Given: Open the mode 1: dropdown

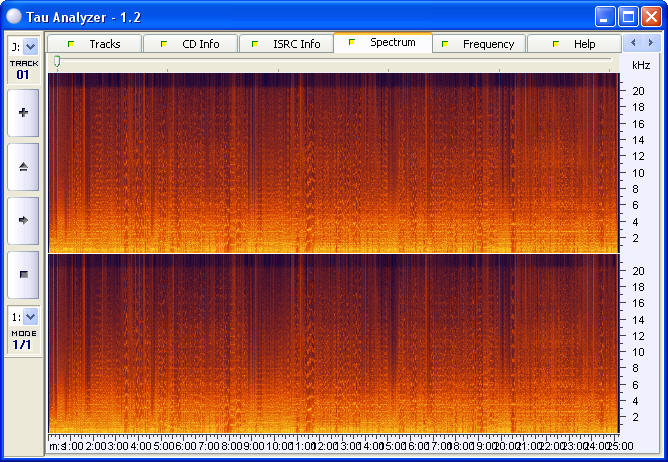Looking at the screenshot, I should pyautogui.click(x=30, y=317).
